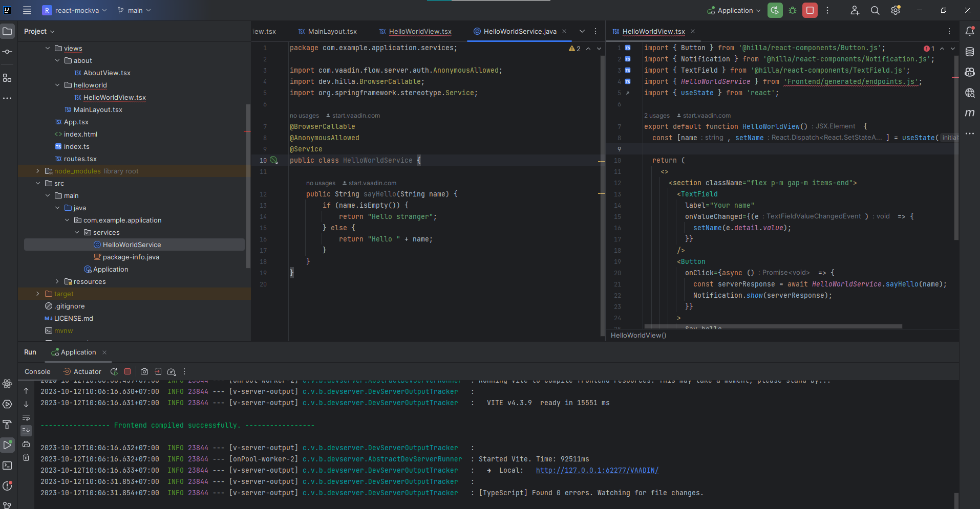Click the Debug bug icon in top toolbar

point(793,10)
